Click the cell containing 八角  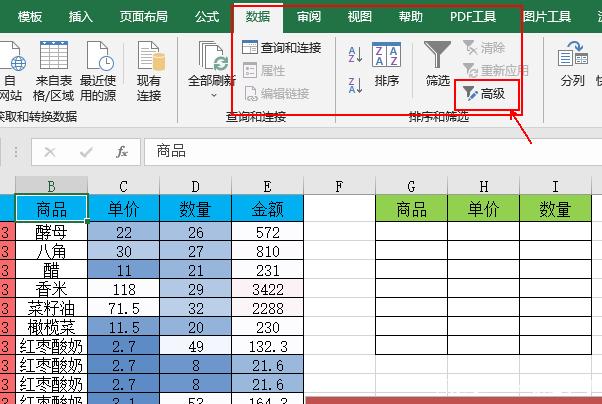51,251
